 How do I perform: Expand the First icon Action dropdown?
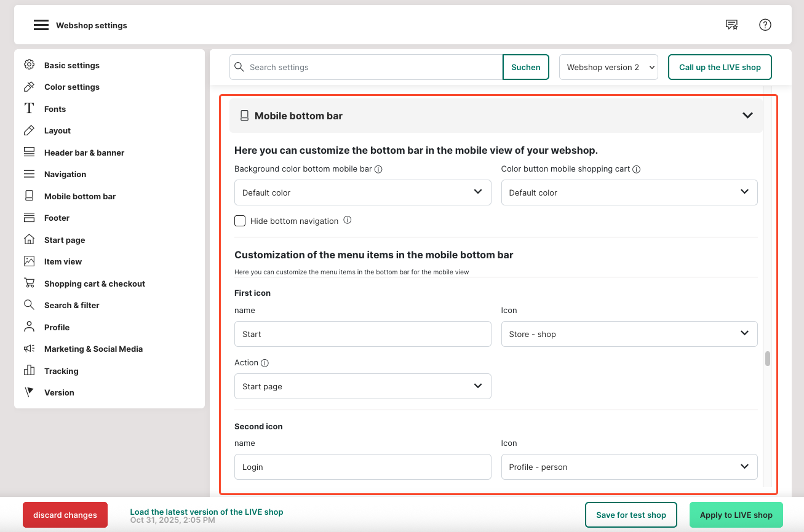[x=362, y=386]
